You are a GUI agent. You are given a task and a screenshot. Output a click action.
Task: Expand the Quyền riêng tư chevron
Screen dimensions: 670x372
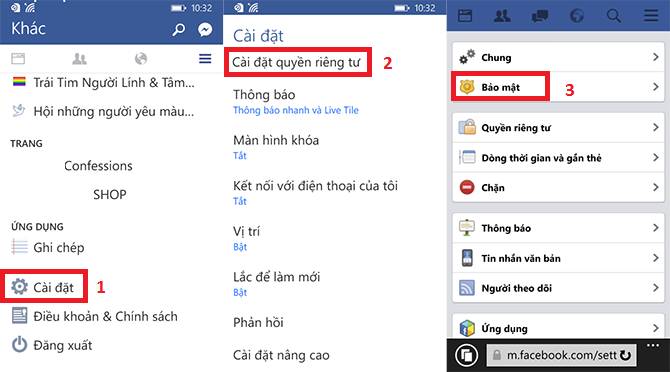point(655,127)
